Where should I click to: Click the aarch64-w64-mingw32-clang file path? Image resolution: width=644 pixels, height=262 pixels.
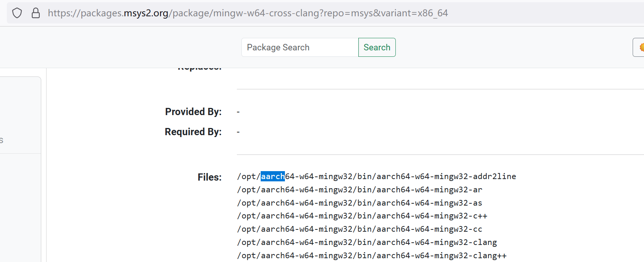pyautogui.click(x=367, y=242)
